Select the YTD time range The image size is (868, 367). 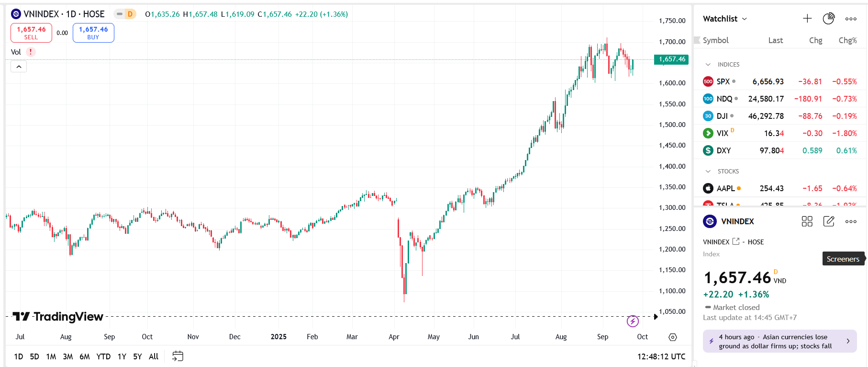tap(103, 356)
